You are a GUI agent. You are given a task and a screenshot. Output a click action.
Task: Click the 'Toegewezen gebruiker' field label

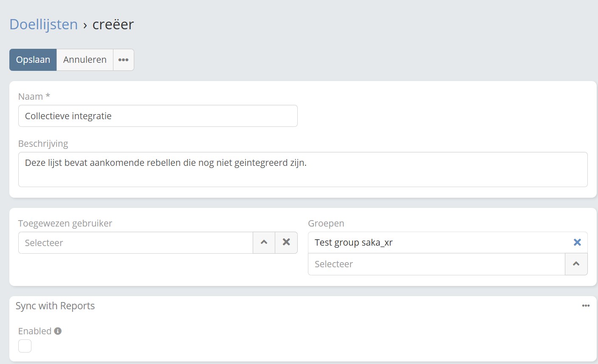point(65,224)
